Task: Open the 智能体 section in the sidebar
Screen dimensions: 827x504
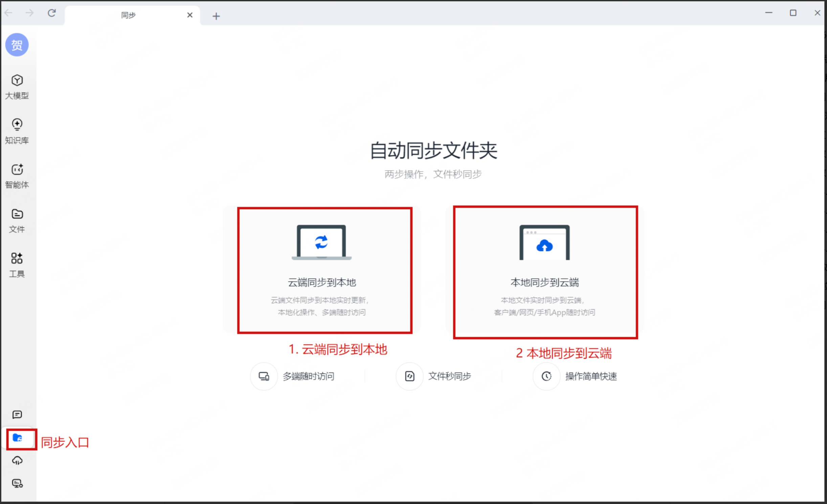Action: [17, 175]
